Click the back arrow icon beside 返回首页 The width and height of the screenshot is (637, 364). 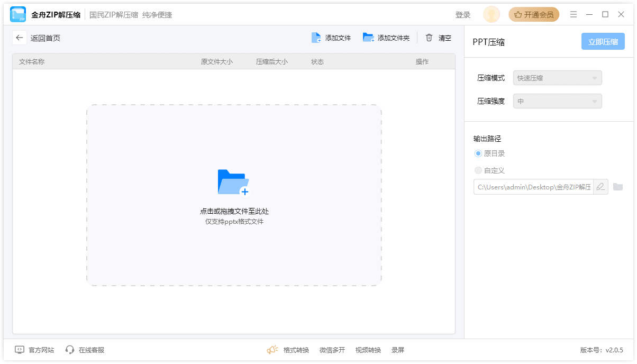coord(20,38)
